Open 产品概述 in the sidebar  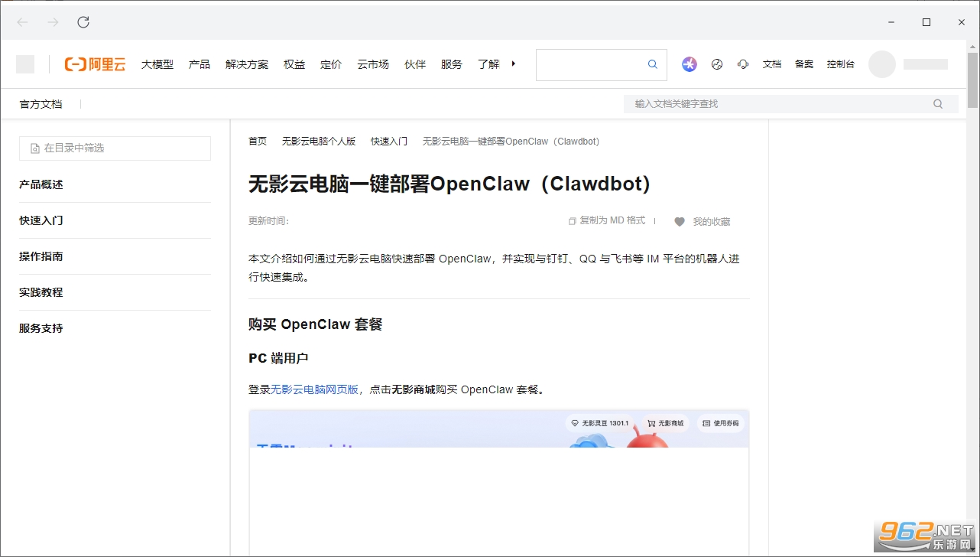click(x=41, y=184)
